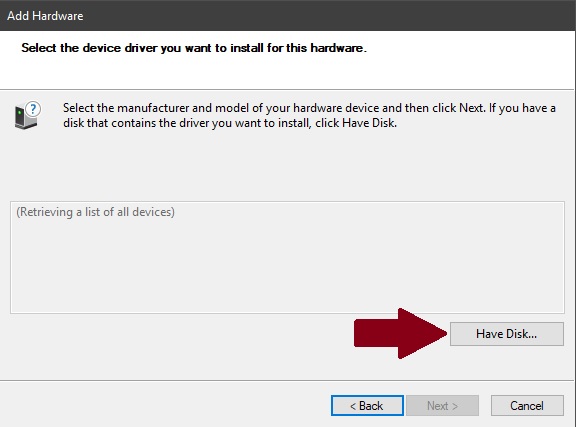576x427 pixels.
Task: Click the Have Disk... button
Action: coord(507,334)
